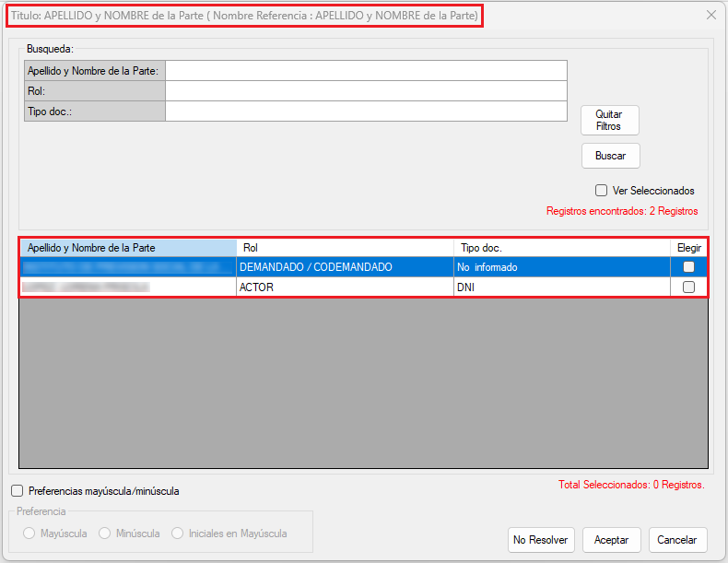The height and width of the screenshot is (563, 728).
Task: Toggle Preferencias mayúscula/minúscula checkbox
Action: tap(18, 491)
